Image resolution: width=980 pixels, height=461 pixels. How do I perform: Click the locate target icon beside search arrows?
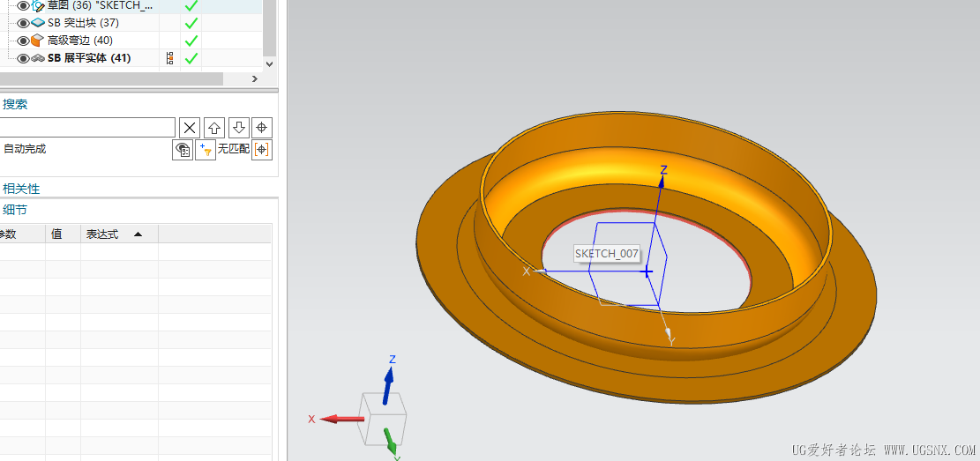[262, 128]
